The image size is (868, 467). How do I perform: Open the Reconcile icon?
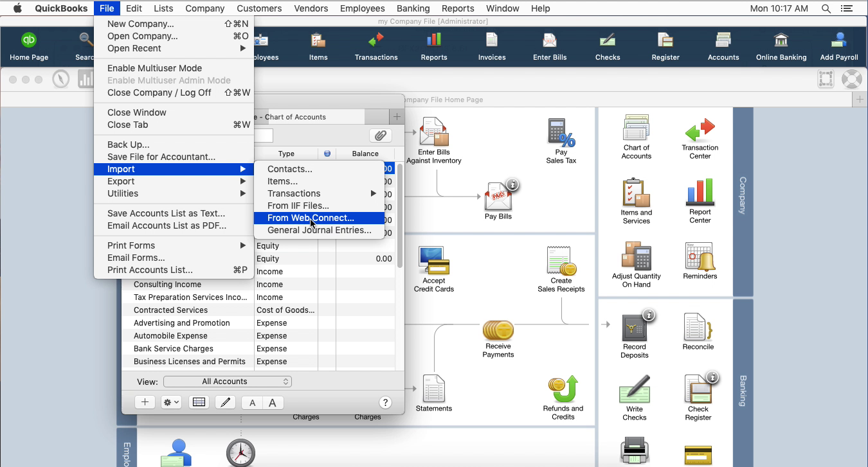pos(698,331)
